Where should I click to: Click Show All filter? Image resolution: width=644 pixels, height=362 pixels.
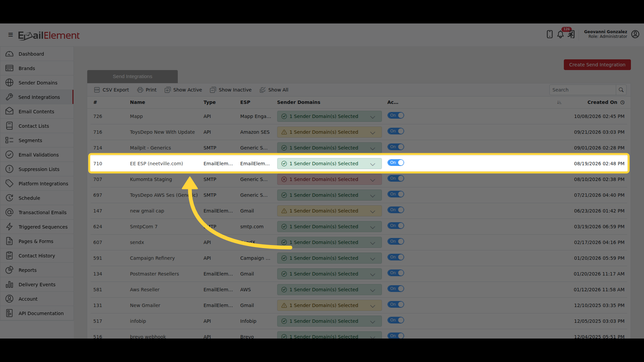click(x=274, y=90)
